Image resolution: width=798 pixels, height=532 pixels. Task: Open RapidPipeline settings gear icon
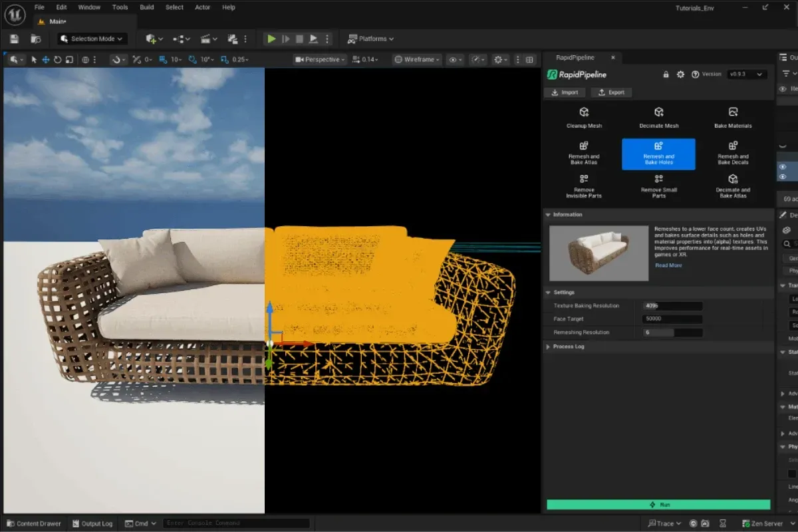coord(680,74)
